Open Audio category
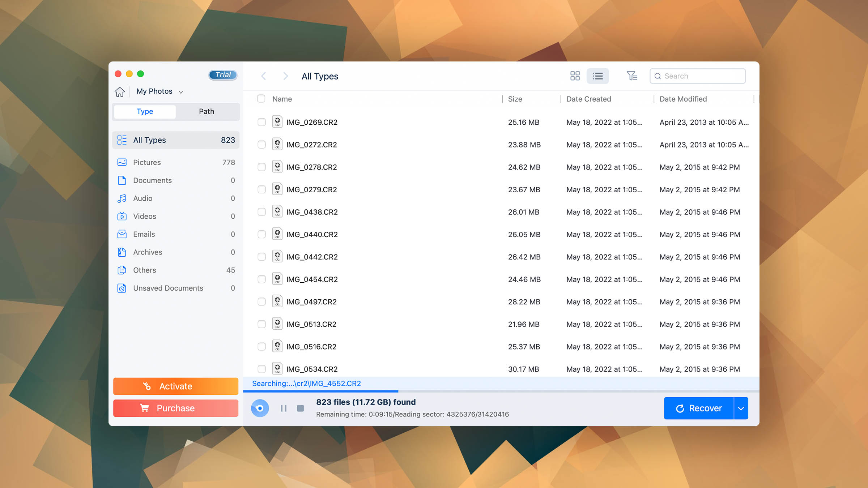This screenshot has height=488, width=868. click(x=176, y=198)
